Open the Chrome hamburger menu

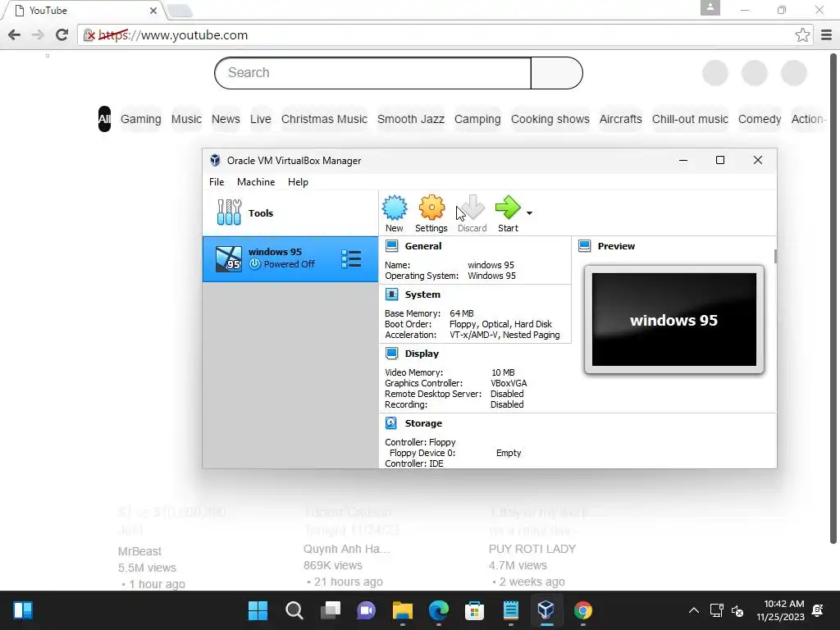(827, 34)
